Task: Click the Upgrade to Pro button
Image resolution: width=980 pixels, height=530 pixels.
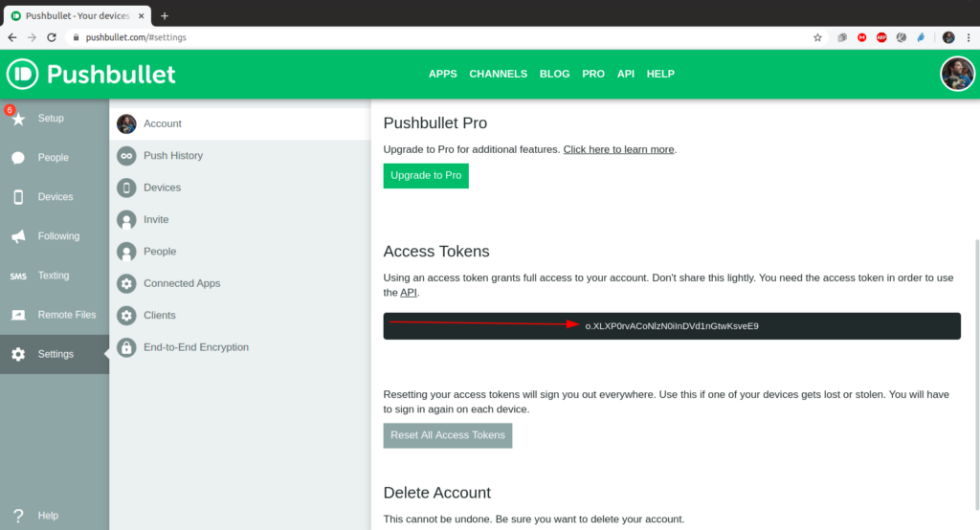Action: tap(426, 176)
